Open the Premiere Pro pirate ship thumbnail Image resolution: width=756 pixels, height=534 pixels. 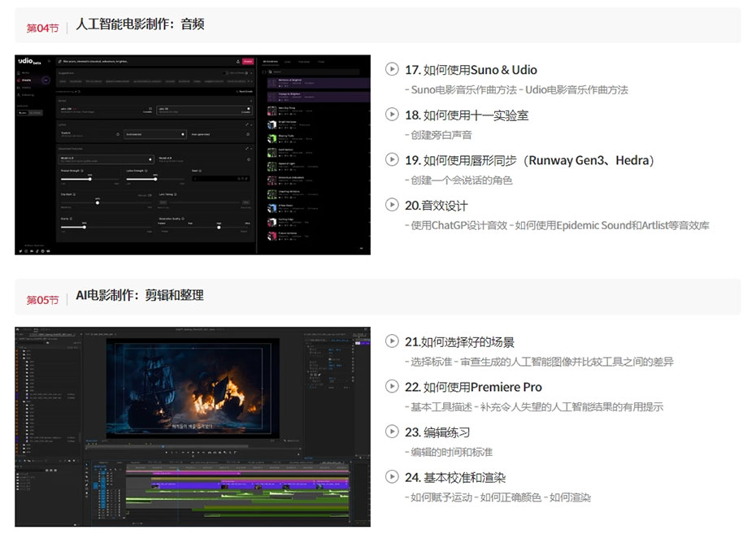tap(193, 427)
